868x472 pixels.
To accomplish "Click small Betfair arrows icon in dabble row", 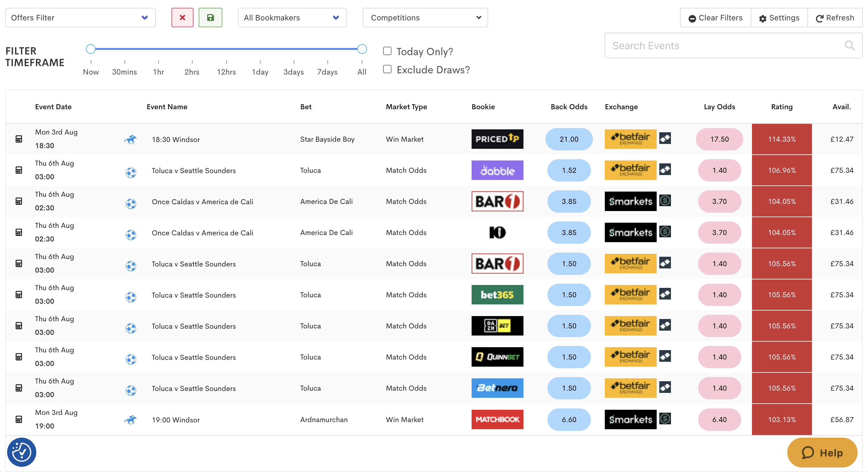I will pos(665,169).
